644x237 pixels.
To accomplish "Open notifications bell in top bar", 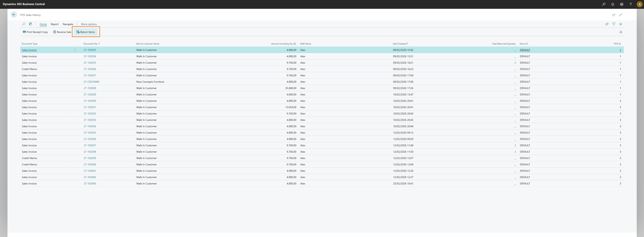I will click(613, 4).
